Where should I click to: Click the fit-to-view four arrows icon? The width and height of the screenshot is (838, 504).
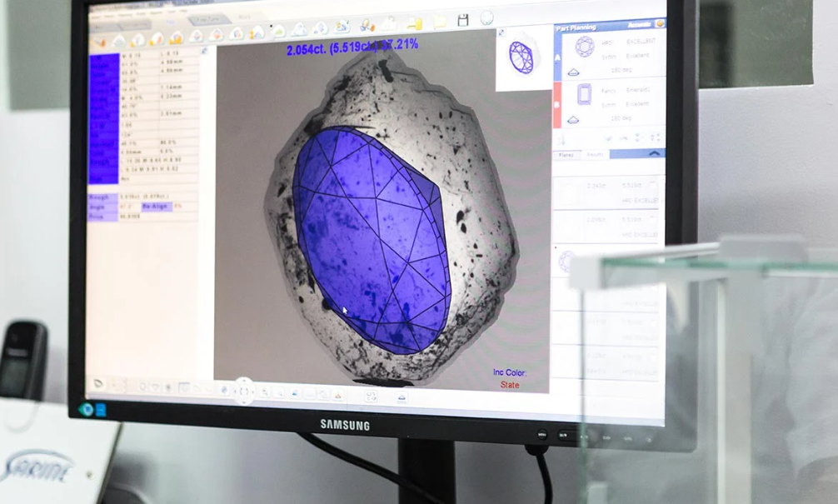pos(371,397)
